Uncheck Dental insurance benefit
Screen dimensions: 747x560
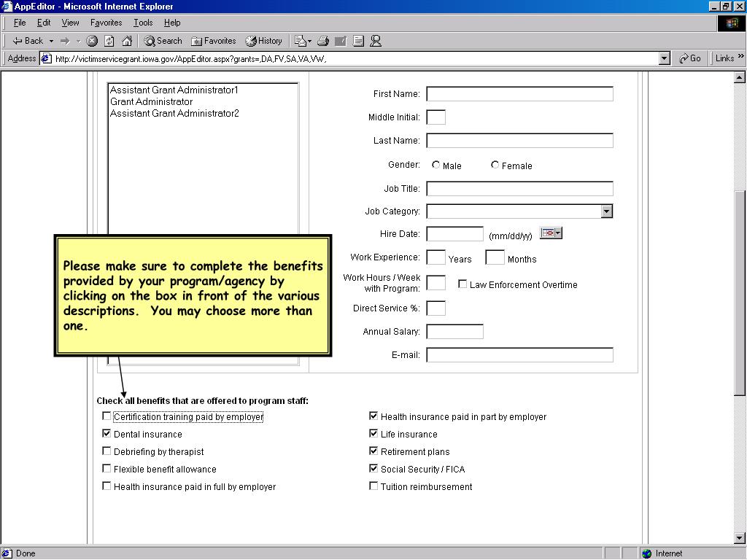107,433
